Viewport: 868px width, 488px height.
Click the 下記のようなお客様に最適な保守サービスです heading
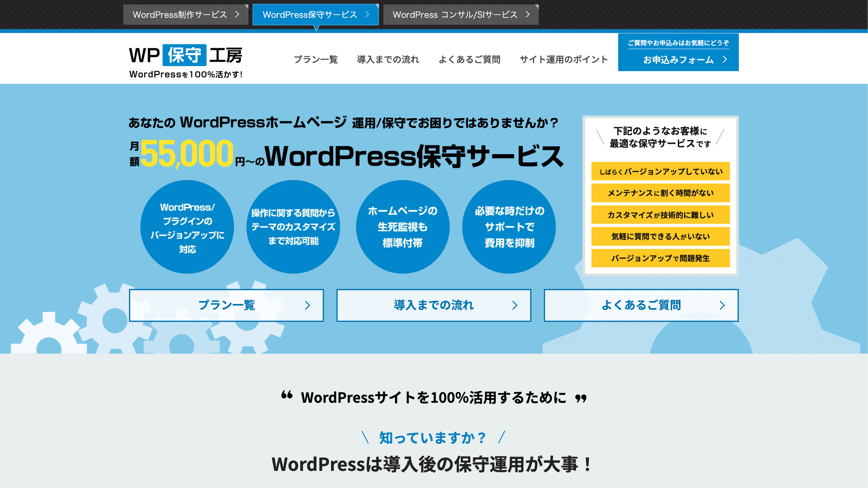(x=660, y=137)
